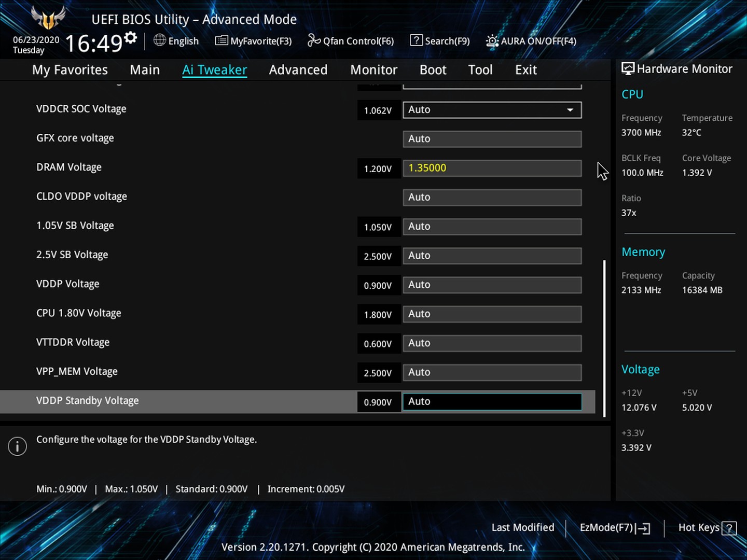The width and height of the screenshot is (747, 560).
Task: Click the VPP_MEM Voltage Auto field
Action: pos(492,372)
